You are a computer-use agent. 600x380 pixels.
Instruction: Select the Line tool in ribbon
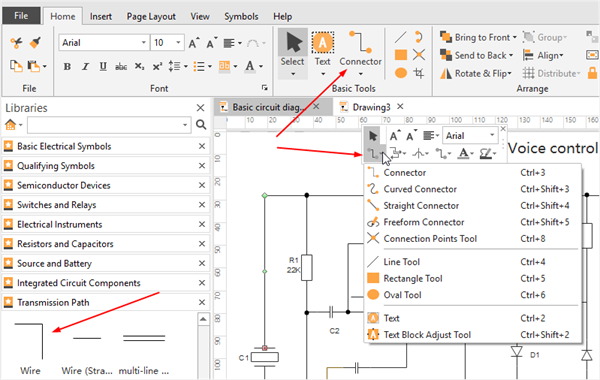pos(400,37)
